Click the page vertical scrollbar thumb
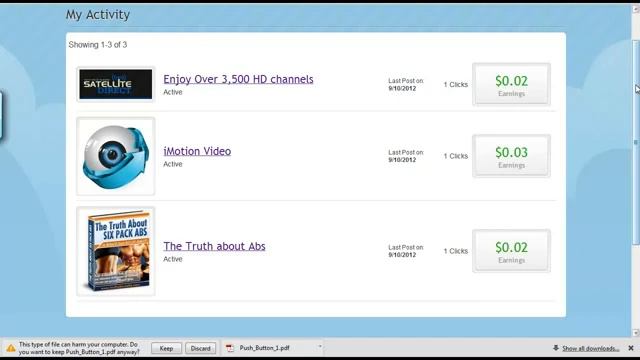 636,143
